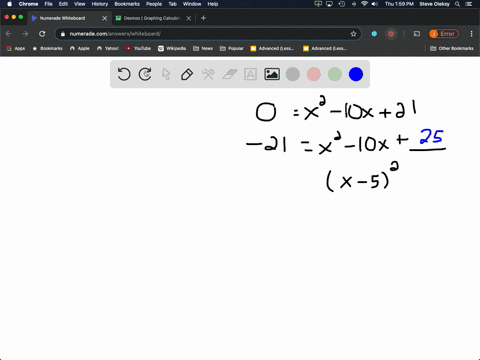The width and height of the screenshot is (480, 360).
Task: Open the Tab menu
Action: pyautogui.click(x=172, y=4)
